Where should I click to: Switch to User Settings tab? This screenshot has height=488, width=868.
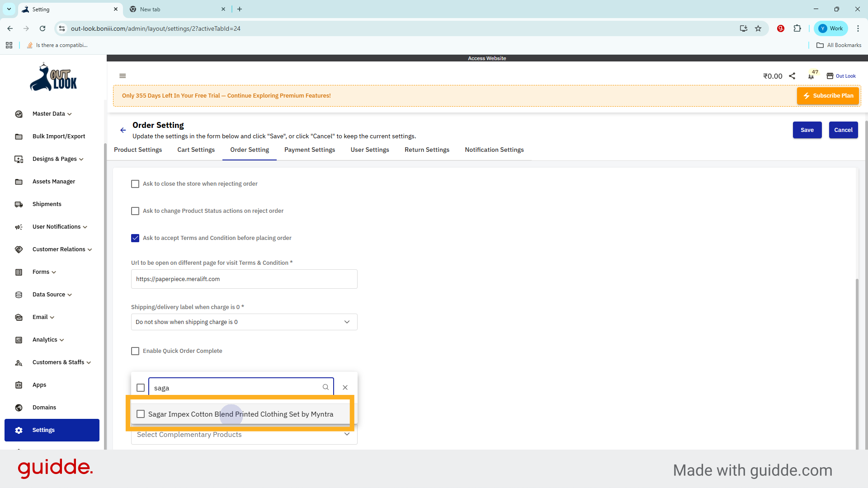click(x=370, y=150)
